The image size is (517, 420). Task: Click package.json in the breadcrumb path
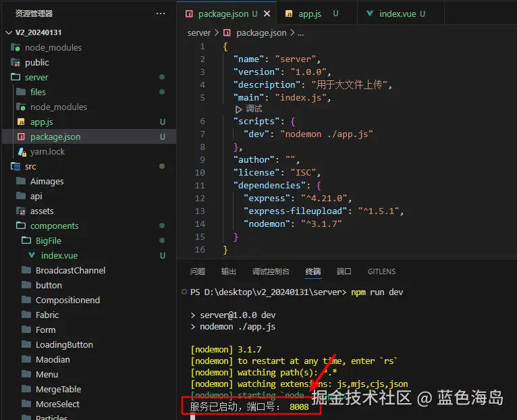click(261, 33)
